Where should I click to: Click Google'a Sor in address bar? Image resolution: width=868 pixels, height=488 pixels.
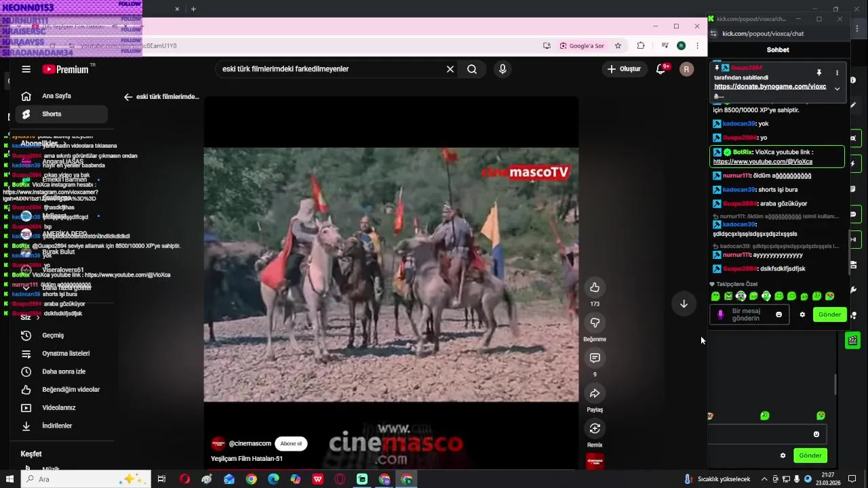click(582, 45)
